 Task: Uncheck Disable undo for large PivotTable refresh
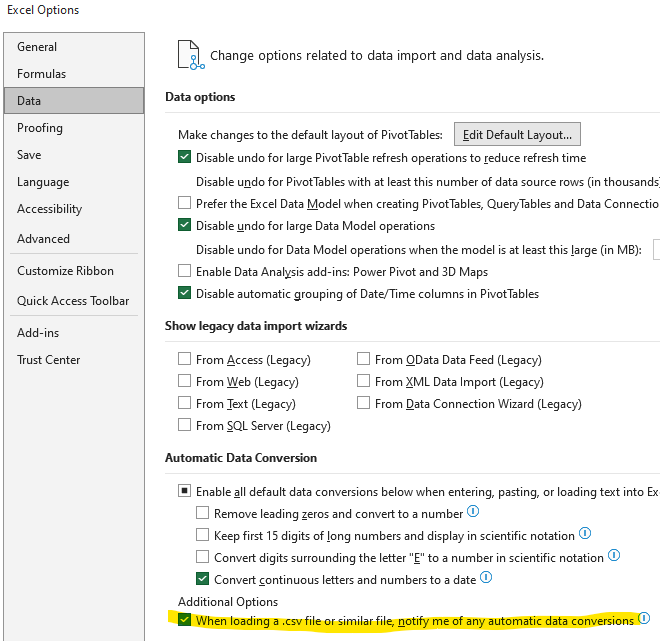click(x=184, y=157)
